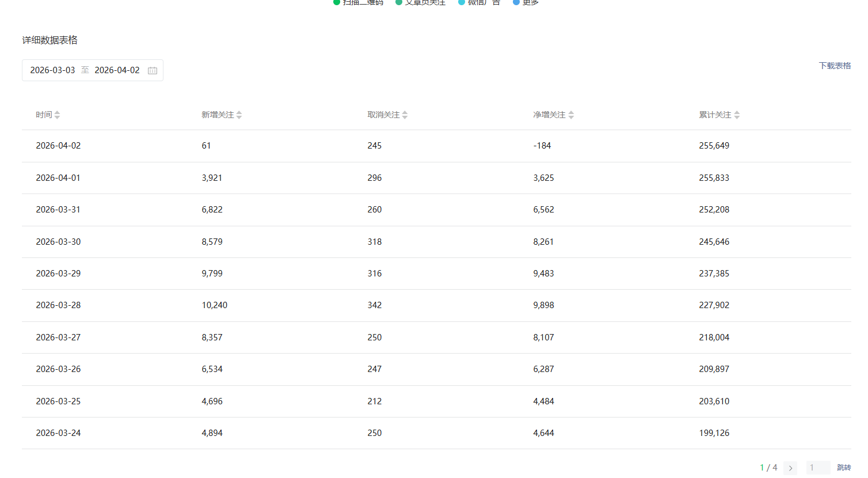Select the 2026-03-26 date cell
The height and width of the screenshot is (478, 868).
58,369
